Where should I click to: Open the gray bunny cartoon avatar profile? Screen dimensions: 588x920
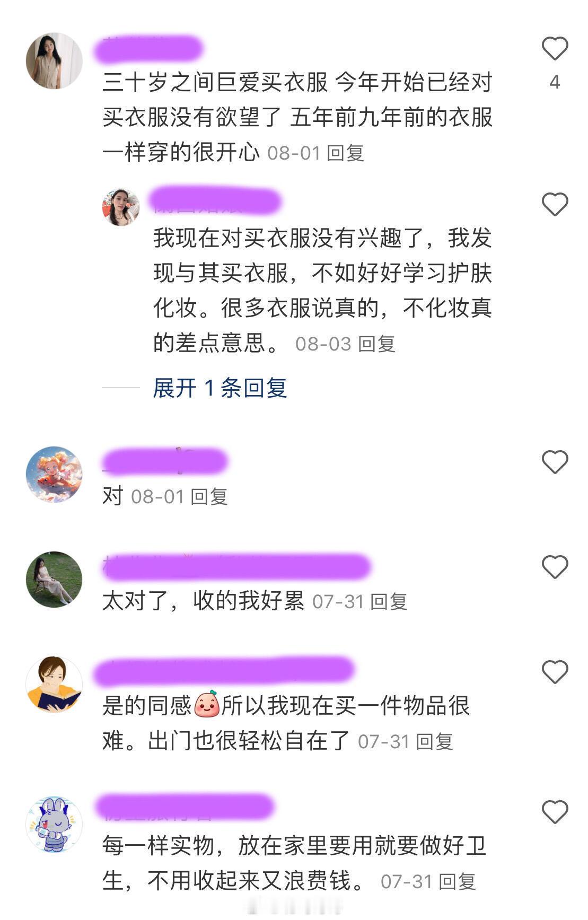(54, 824)
